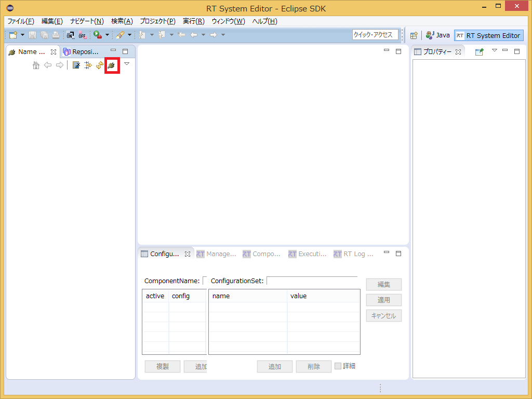Image resolution: width=532 pixels, height=399 pixels.
Task: Switch to the Reposi... tab
Action: pos(82,52)
